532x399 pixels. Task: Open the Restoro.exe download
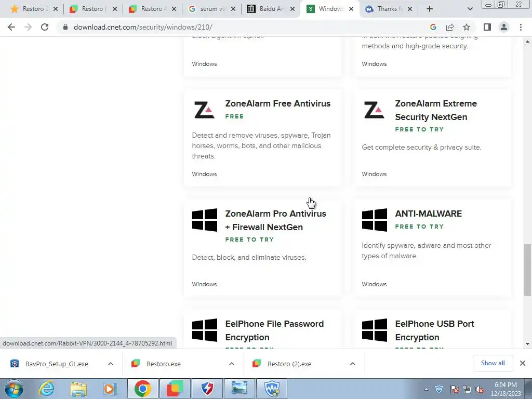coord(163,364)
